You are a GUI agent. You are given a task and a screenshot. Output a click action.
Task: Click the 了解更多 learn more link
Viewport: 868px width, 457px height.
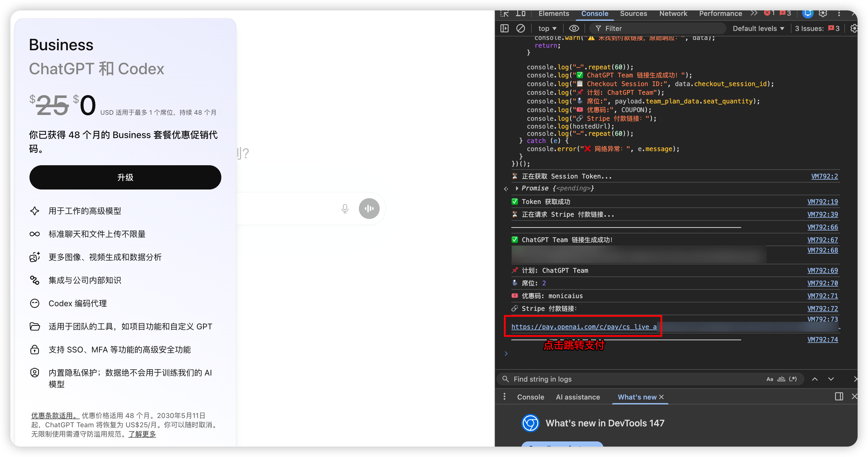tap(142, 434)
